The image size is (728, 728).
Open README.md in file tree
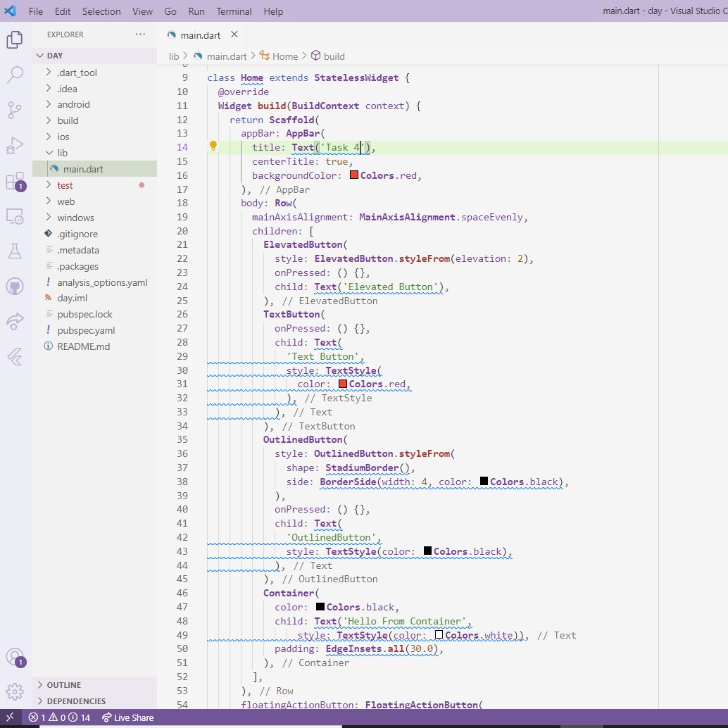pyautogui.click(x=95, y=346)
